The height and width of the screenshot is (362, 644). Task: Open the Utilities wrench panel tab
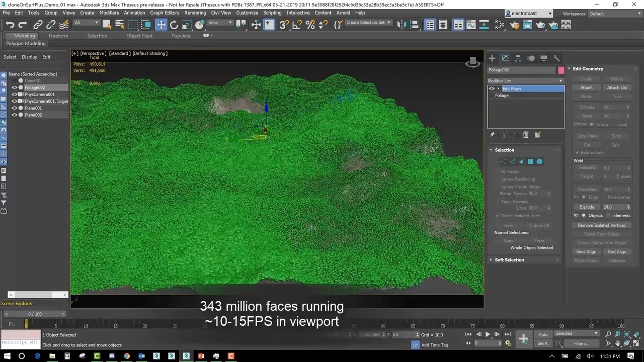(x=556, y=58)
